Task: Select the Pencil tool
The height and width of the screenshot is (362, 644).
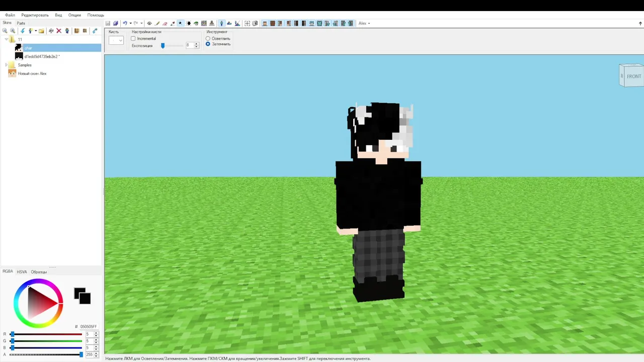Action: click(157, 23)
